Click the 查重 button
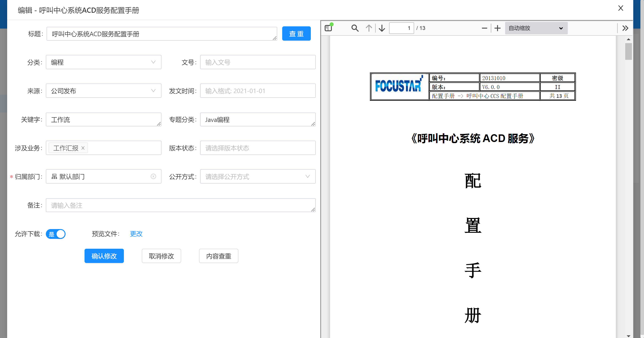644x338 pixels. coord(296,34)
